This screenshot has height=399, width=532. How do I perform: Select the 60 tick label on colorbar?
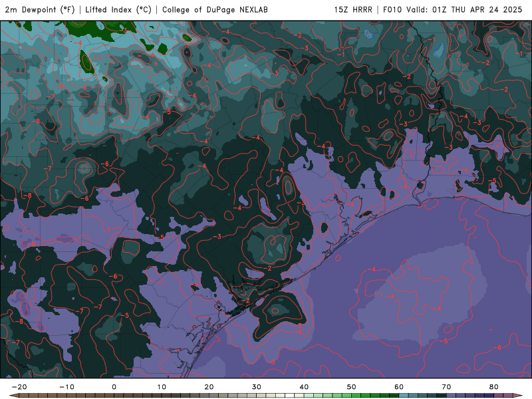(399, 387)
